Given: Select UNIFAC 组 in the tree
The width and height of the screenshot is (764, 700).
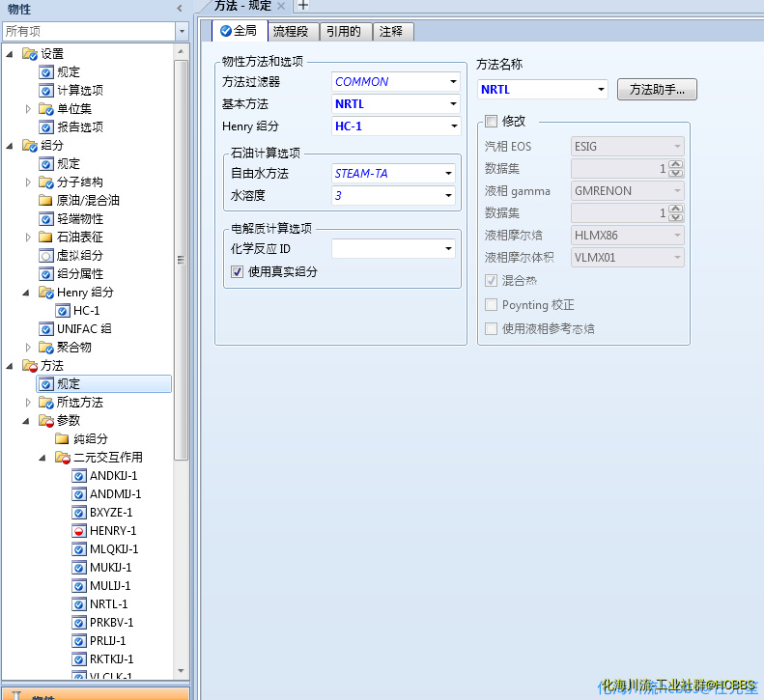Looking at the screenshot, I should (x=84, y=329).
